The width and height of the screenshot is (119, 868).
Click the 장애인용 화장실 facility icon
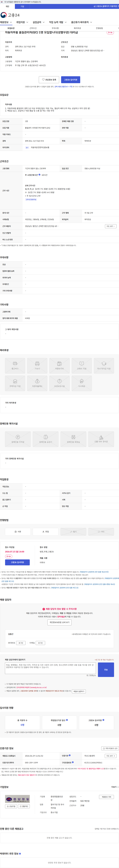(73, 439)
